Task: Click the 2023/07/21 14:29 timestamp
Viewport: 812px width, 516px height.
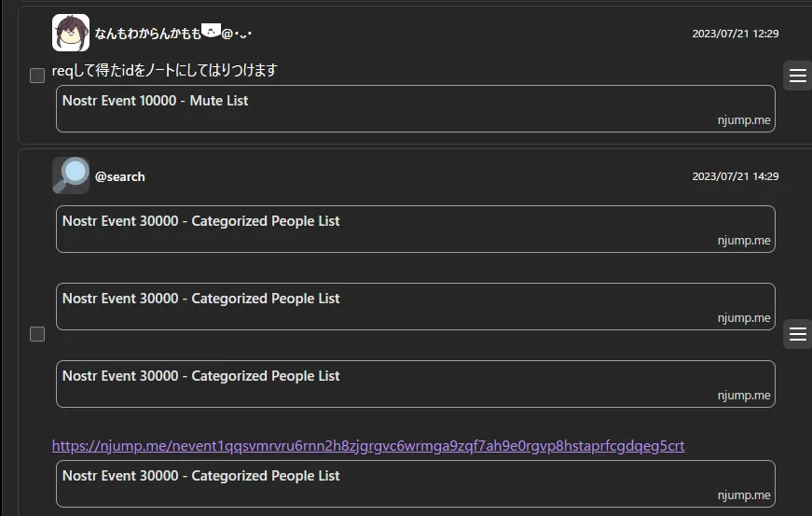Action: coord(735,176)
